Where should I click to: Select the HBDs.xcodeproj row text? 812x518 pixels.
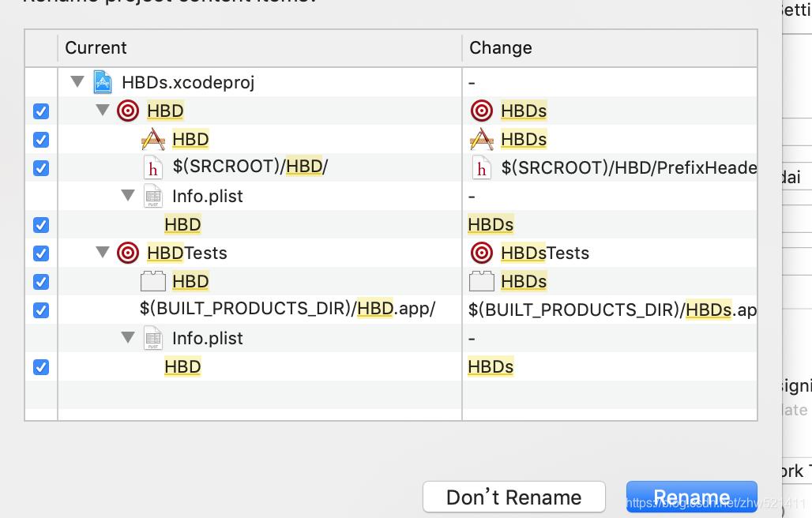[x=188, y=82]
